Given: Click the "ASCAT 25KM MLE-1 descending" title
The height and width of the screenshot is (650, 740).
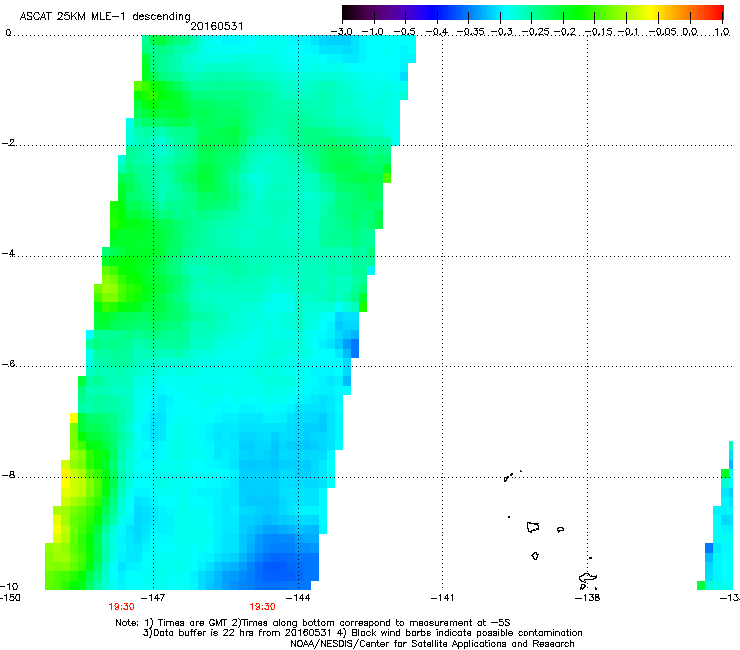Looking at the screenshot, I should [105, 16].
